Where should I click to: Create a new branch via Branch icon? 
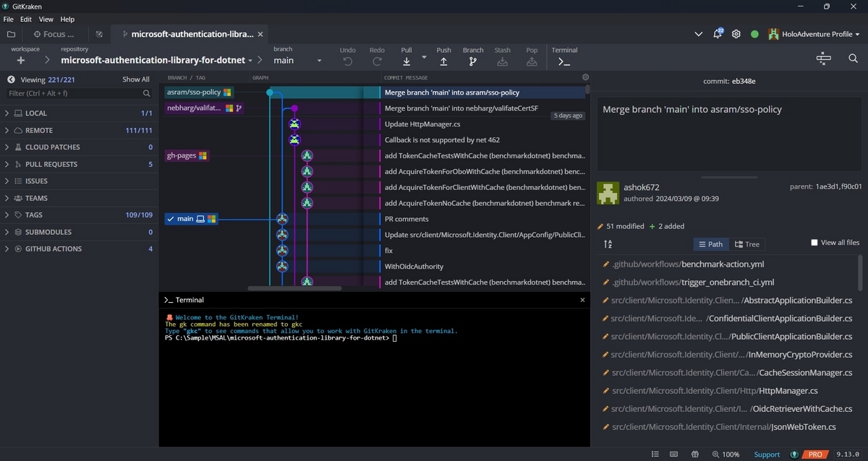point(473,61)
